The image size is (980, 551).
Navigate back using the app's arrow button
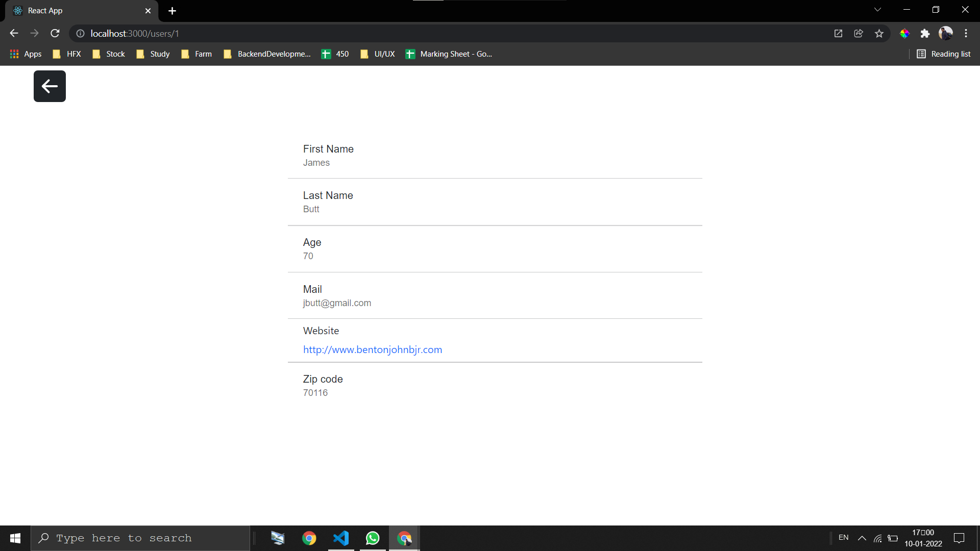click(x=50, y=86)
